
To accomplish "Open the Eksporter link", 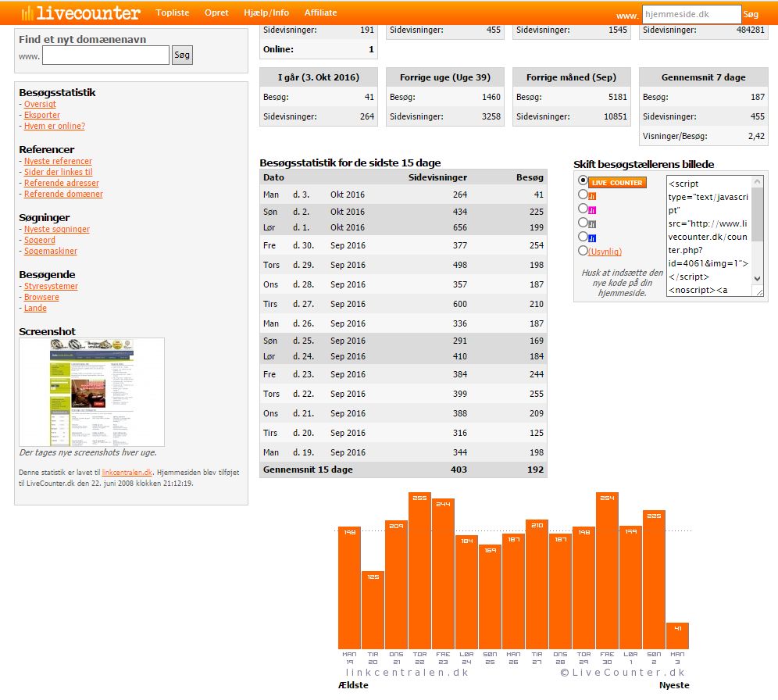I will (41, 115).
